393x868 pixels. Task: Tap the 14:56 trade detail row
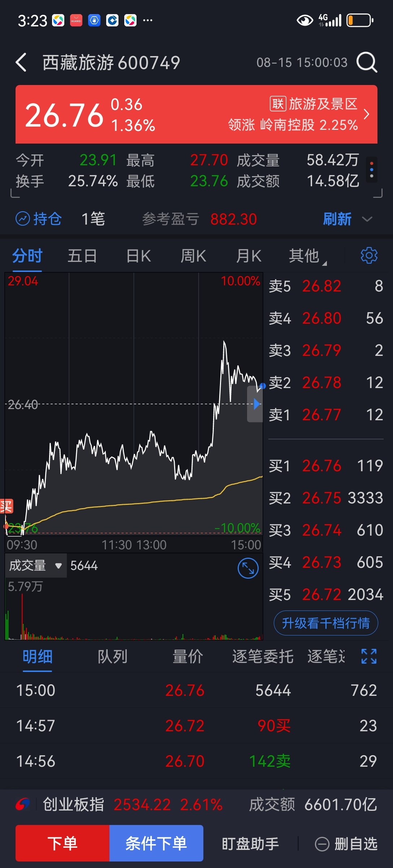pos(196,761)
